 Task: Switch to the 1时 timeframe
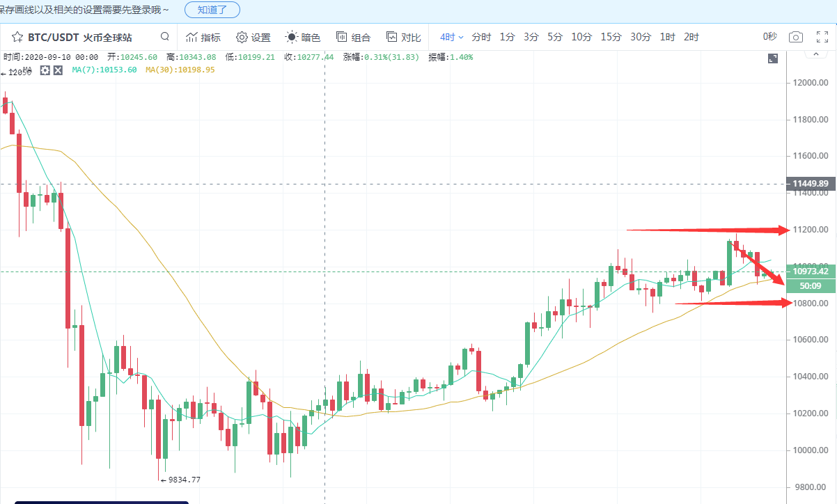tap(667, 37)
